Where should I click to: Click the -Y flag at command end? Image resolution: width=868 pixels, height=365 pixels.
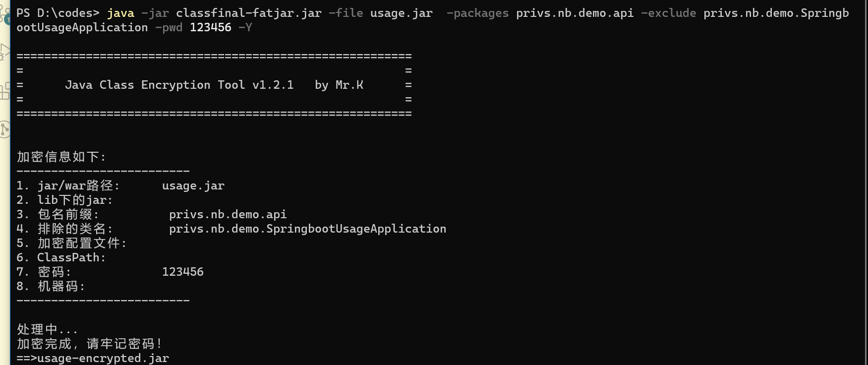245,27
